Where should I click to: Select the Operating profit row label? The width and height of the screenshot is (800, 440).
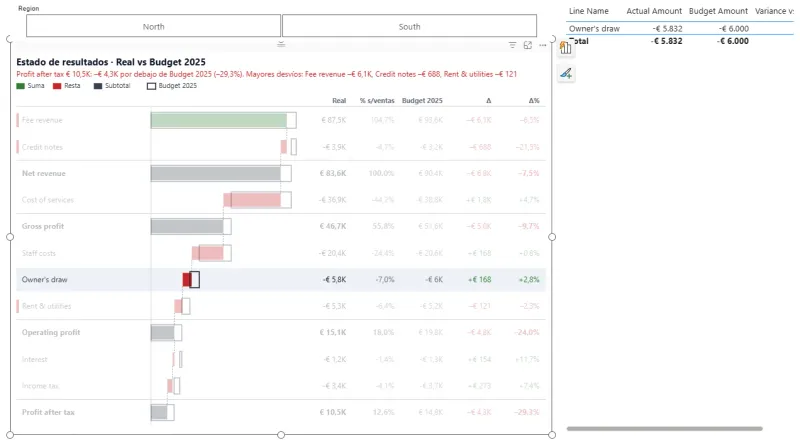click(51, 332)
